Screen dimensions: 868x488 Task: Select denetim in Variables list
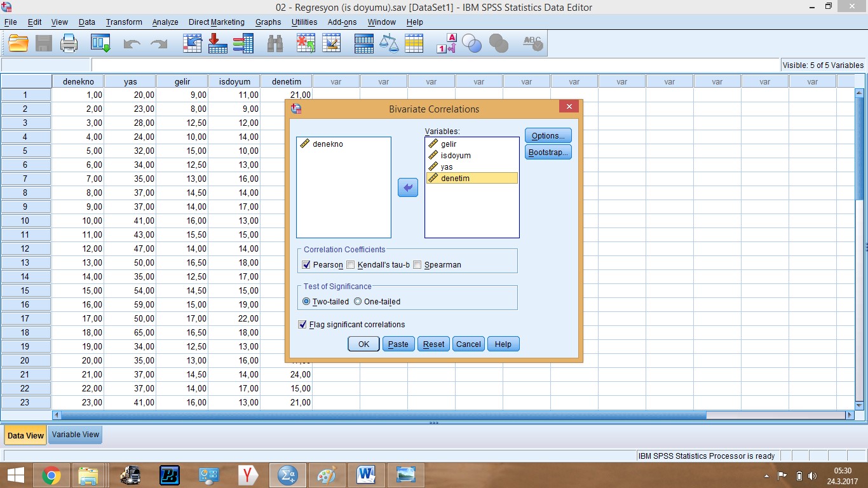[472, 179]
